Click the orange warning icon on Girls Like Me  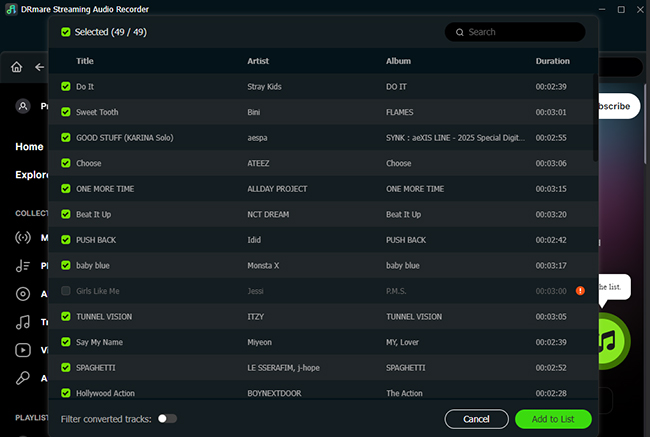click(580, 291)
